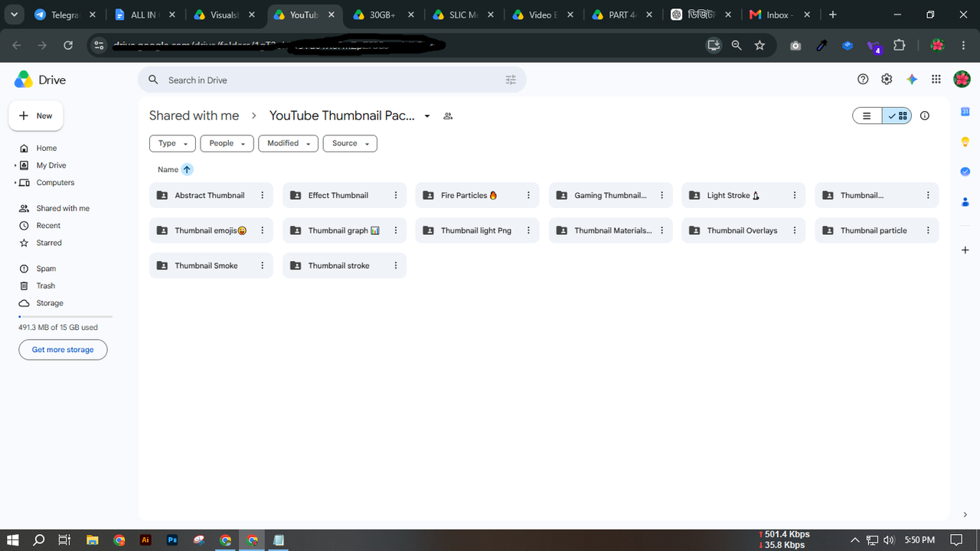This screenshot has height=551, width=980.
Task: Open advanced search options filter icon
Action: tap(511, 80)
